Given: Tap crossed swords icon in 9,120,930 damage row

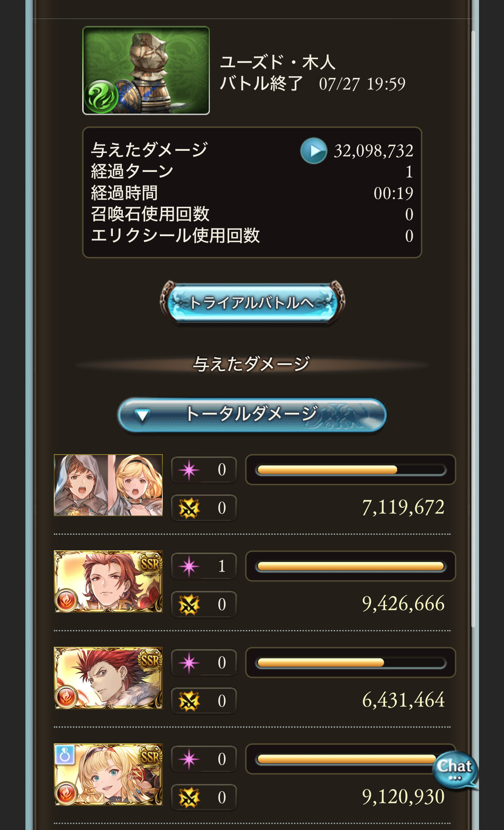Looking at the screenshot, I should pos(189,798).
